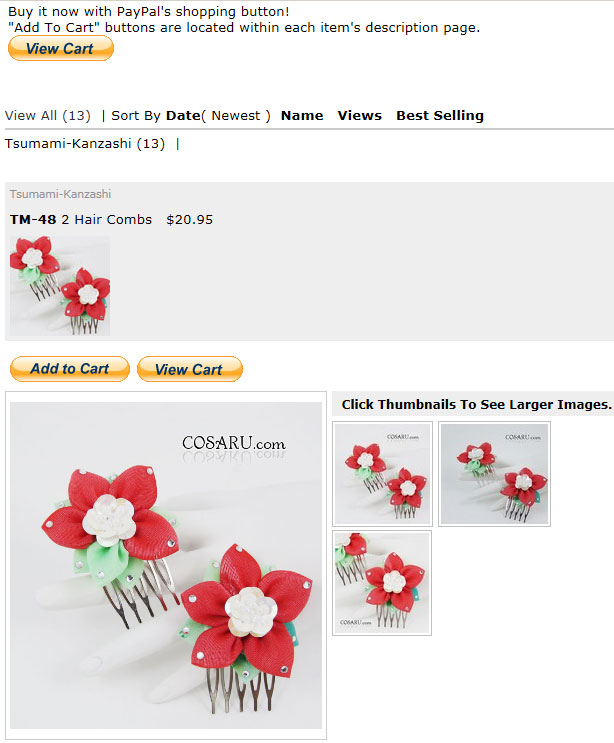
Task: Show all items via View All (13)
Action: point(47,116)
